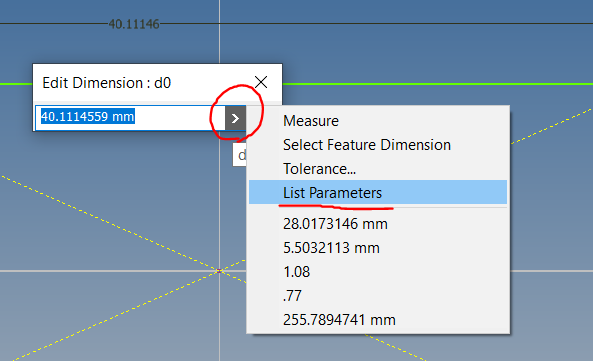Choose Select Feature Dimension
This screenshot has height=361, width=593.
coord(377,145)
